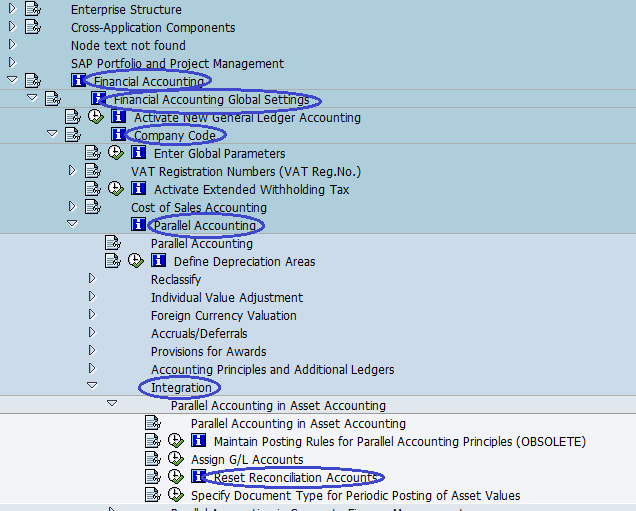Expand Foreign Currency Valuation node

click(x=92, y=315)
